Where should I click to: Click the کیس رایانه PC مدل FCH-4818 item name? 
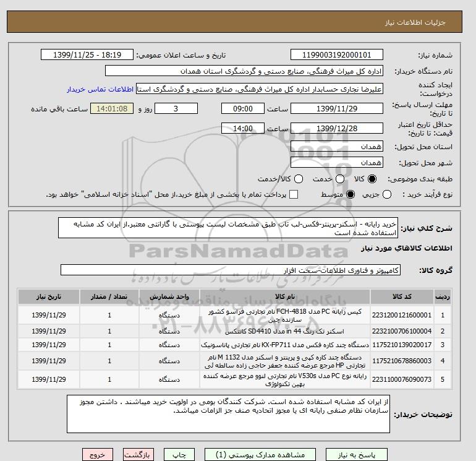click(x=285, y=316)
